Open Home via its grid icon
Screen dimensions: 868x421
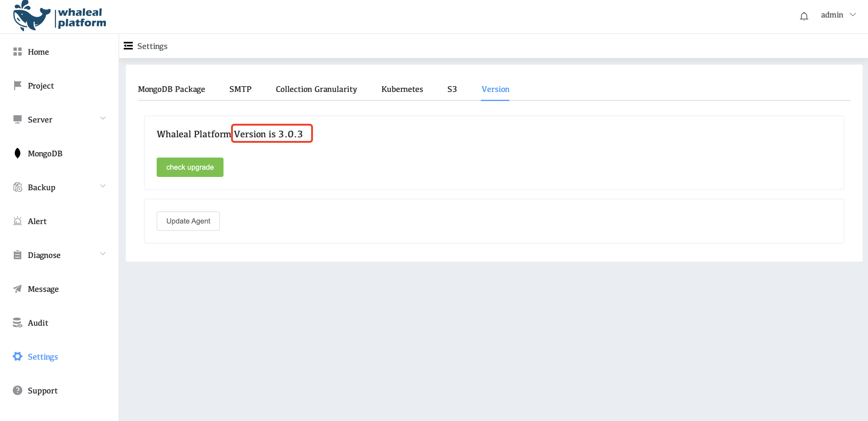(18, 52)
